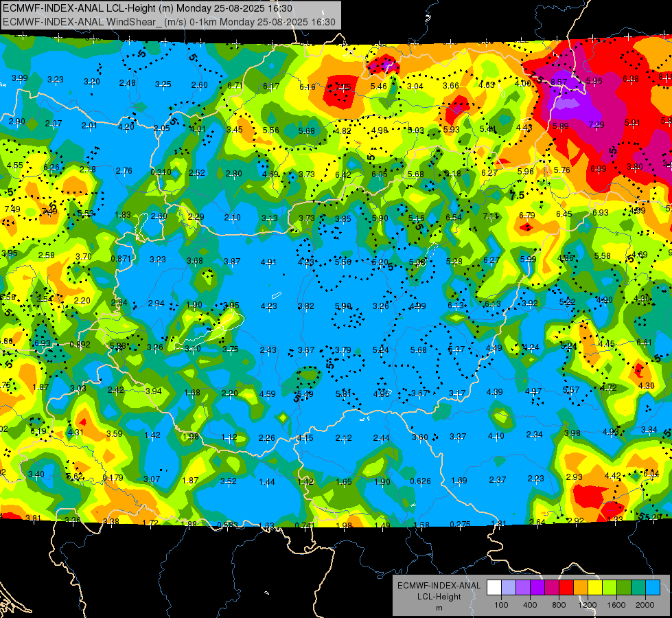
Task: Click the wind shear value 5.99
Action: click(528, 259)
